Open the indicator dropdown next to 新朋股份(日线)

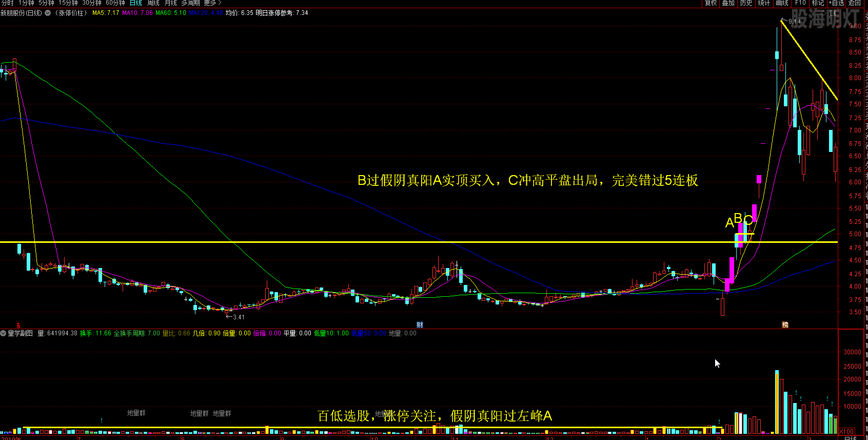(x=48, y=13)
